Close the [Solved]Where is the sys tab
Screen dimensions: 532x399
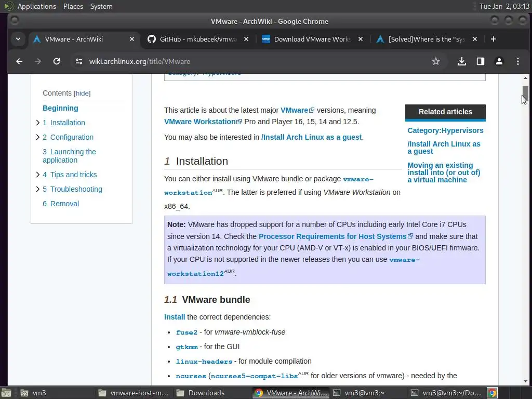pyautogui.click(x=475, y=39)
